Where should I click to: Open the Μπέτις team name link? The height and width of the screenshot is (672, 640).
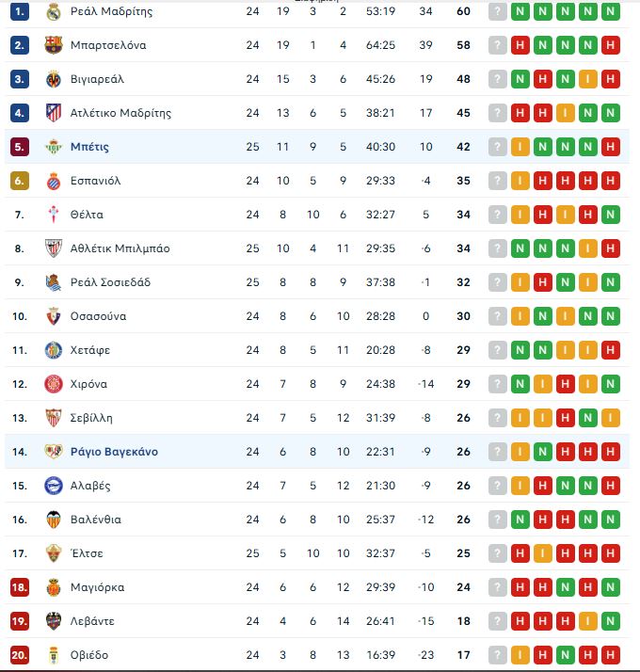click(x=89, y=147)
